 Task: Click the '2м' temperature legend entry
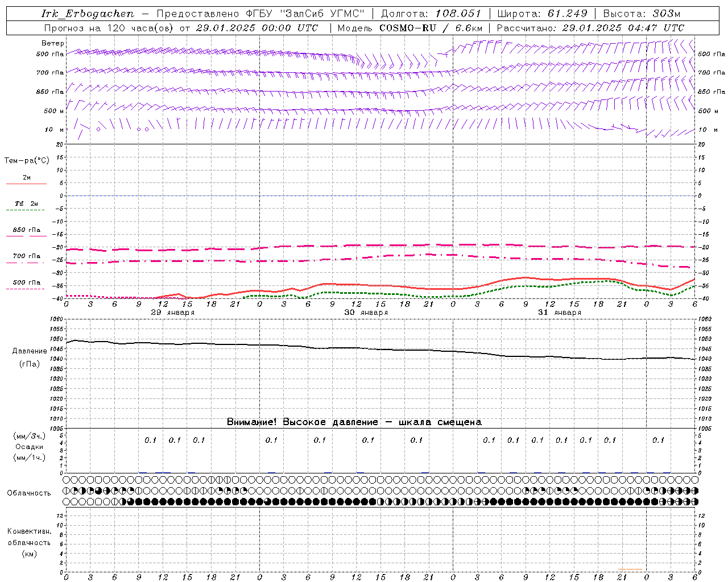point(26,178)
